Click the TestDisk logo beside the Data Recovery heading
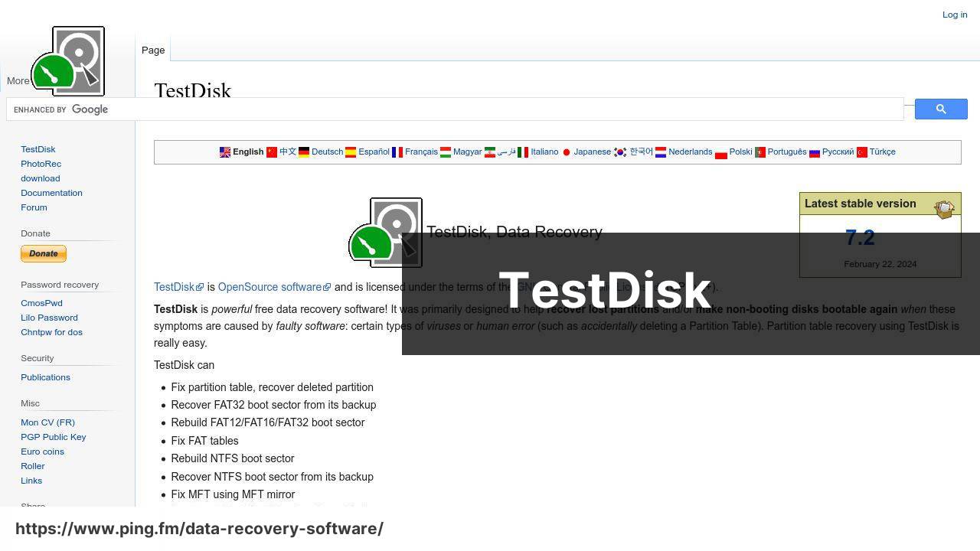Viewport: 980px width, 551px height. point(385,233)
